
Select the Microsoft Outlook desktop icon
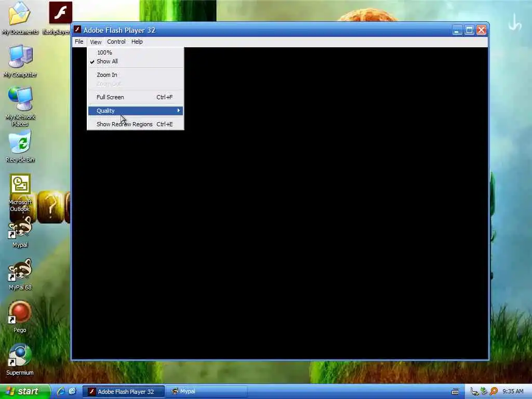tap(20, 193)
